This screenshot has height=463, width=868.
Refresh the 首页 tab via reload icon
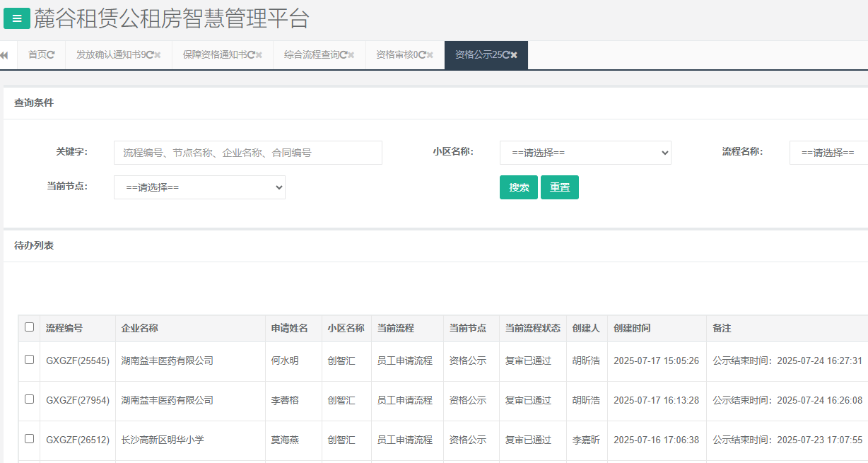tap(51, 55)
